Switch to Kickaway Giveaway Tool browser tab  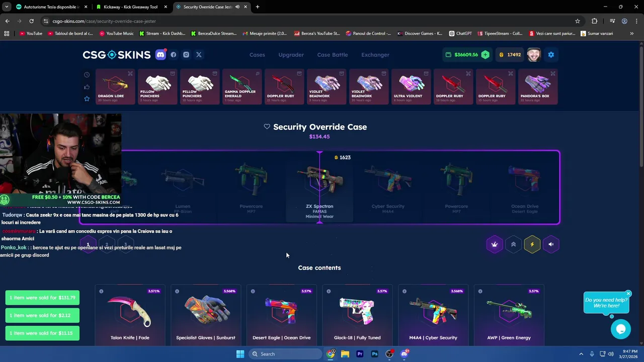click(x=131, y=7)
